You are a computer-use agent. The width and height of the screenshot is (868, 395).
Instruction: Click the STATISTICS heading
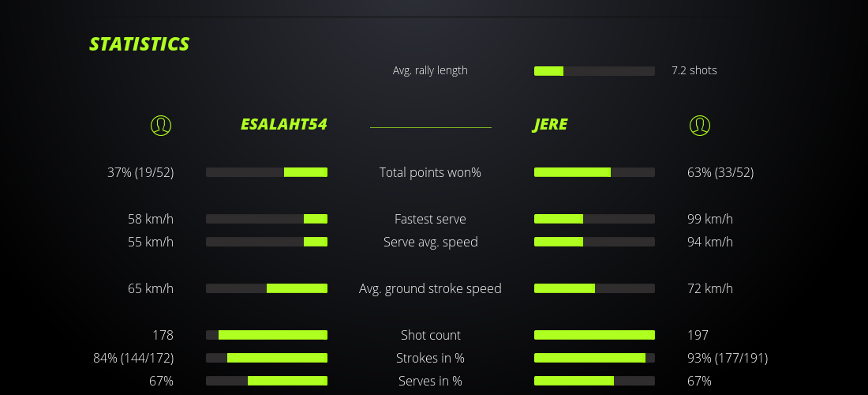coord(140,44)
